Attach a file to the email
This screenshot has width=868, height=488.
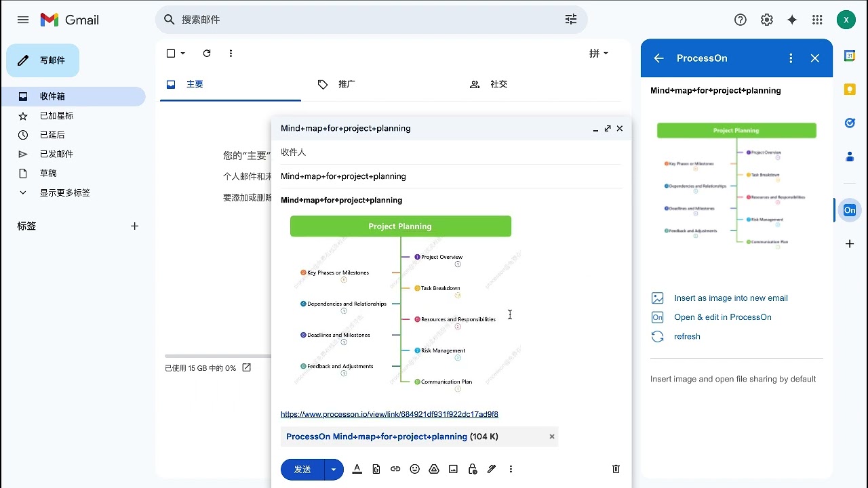click(x=376, y=469)
